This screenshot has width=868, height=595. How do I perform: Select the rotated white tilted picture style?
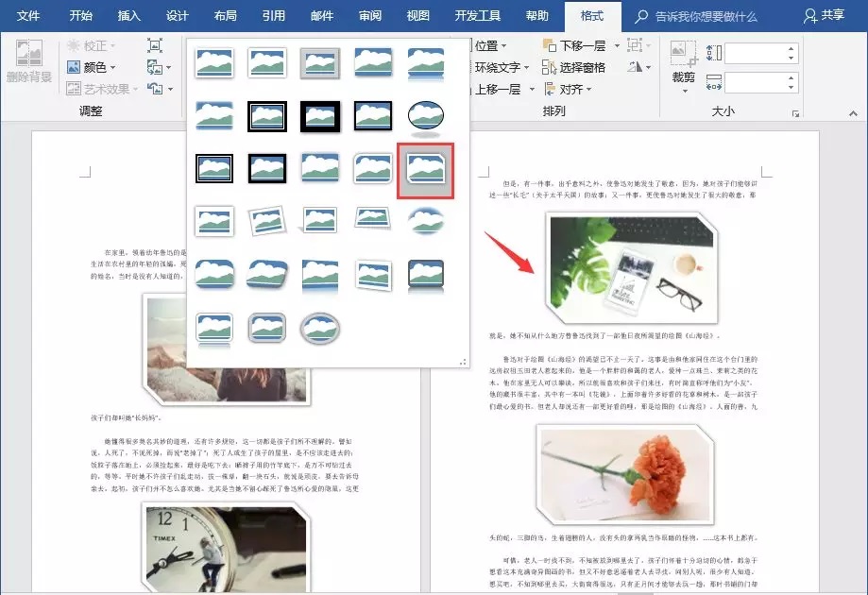[267, 221]
